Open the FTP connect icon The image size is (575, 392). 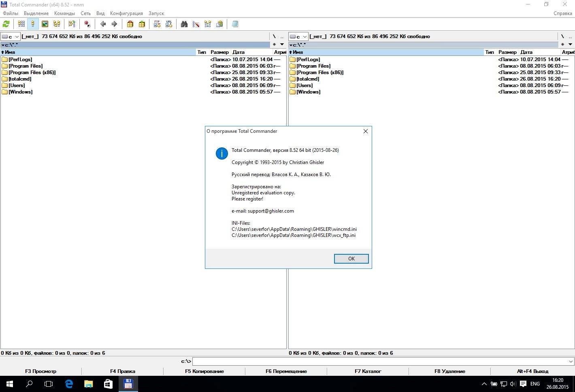pos(157,24)
